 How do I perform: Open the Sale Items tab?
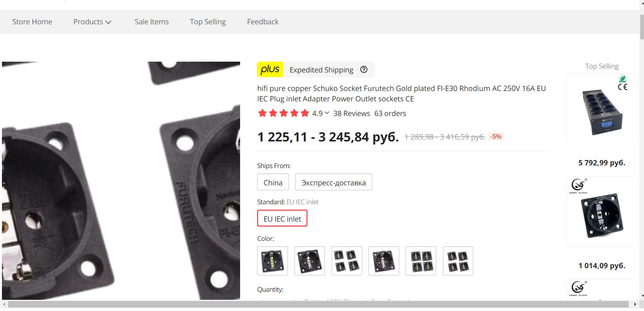(151, 22)
